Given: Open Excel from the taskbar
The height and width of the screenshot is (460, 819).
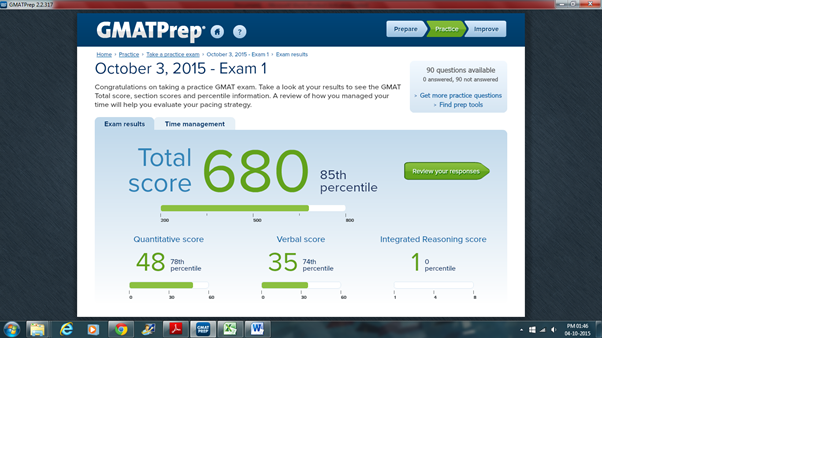Looking at the screenshot, I should [x=230, y=329].
